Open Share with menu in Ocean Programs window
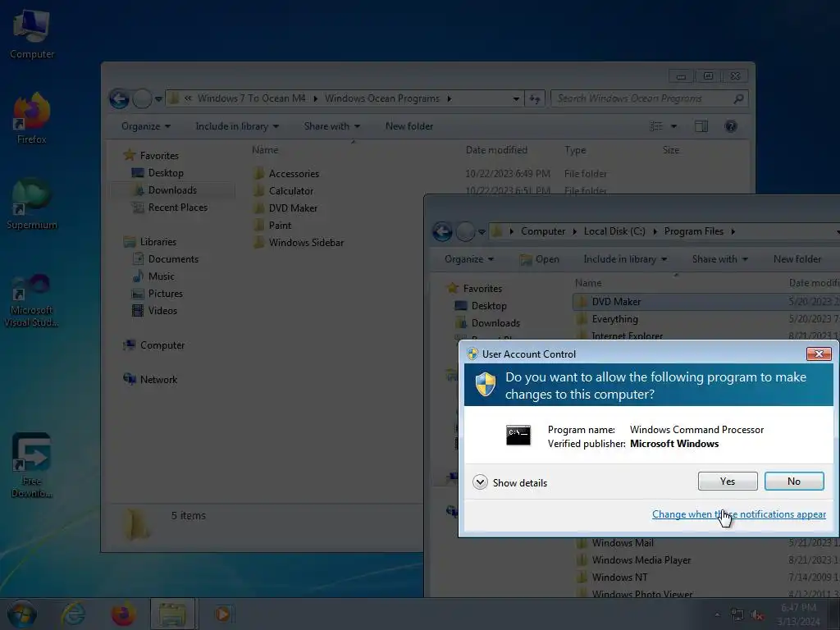 click(x=331, y=126)
